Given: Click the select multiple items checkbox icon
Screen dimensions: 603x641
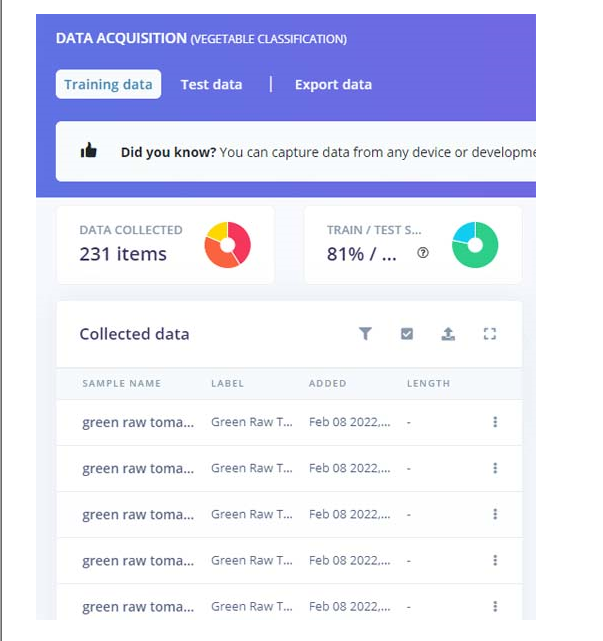Looking at the screenshot, I should (x=407, y=334).
